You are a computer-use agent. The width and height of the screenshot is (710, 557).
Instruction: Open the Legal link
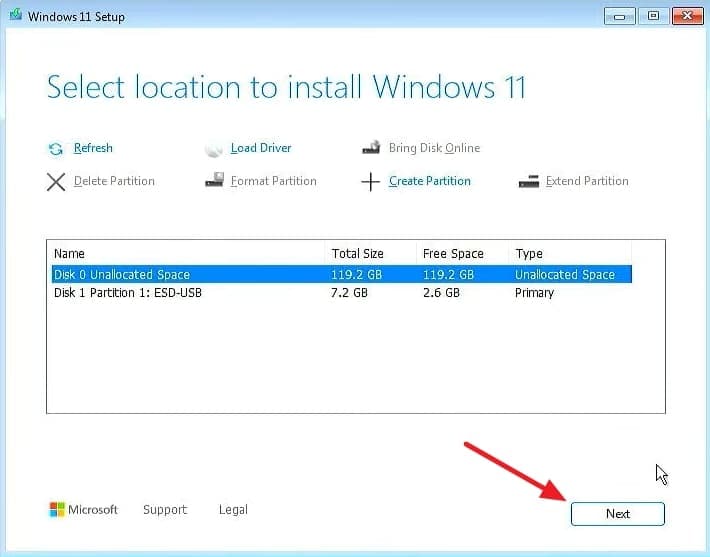[x=233, y=510]
